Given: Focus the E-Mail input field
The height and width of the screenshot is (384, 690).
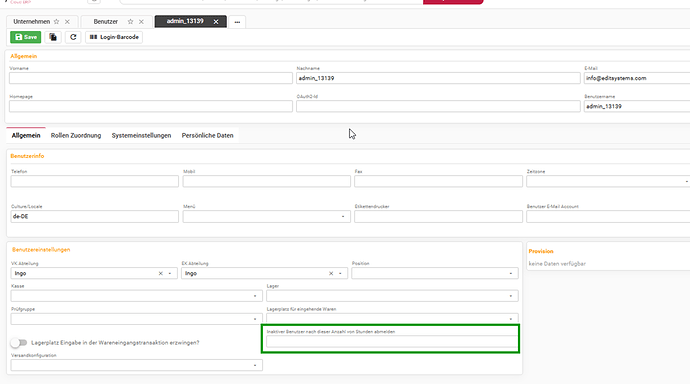Looking at the screenshot, I should coord(637,78).
